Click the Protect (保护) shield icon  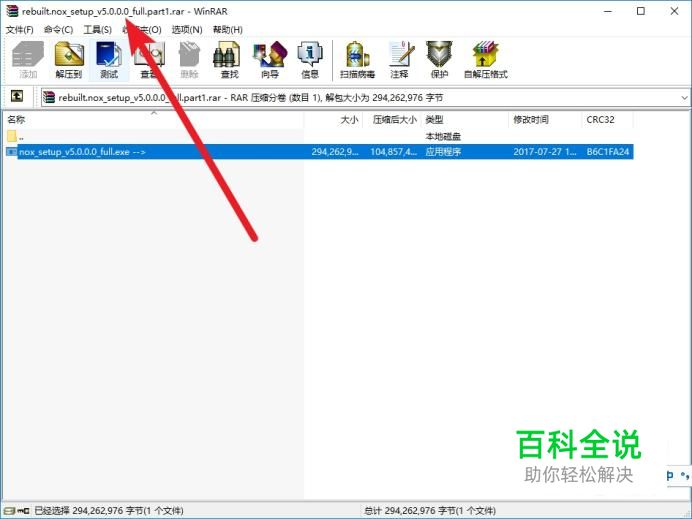[x=439, y=60]
